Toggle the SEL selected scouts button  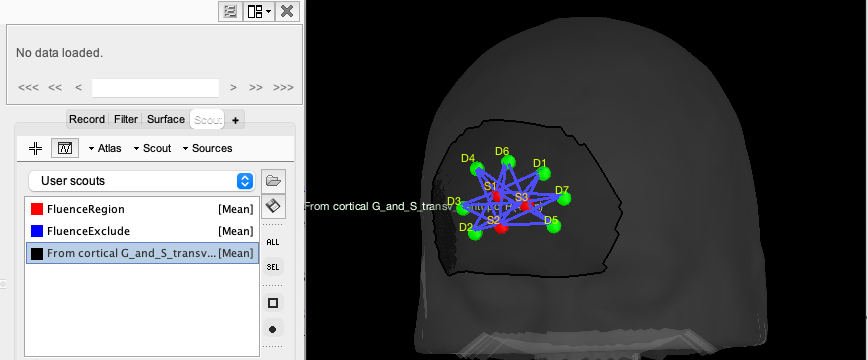pos(273,267)
